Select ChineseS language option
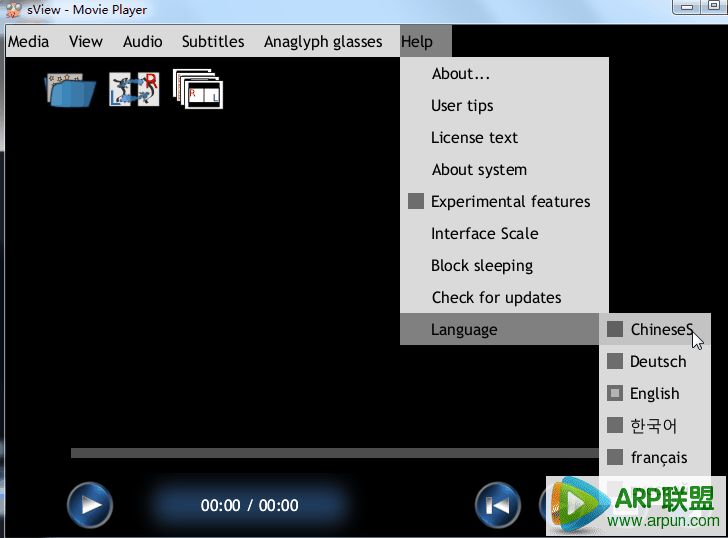This screenshot has width=728, height=538. point(655,330)
